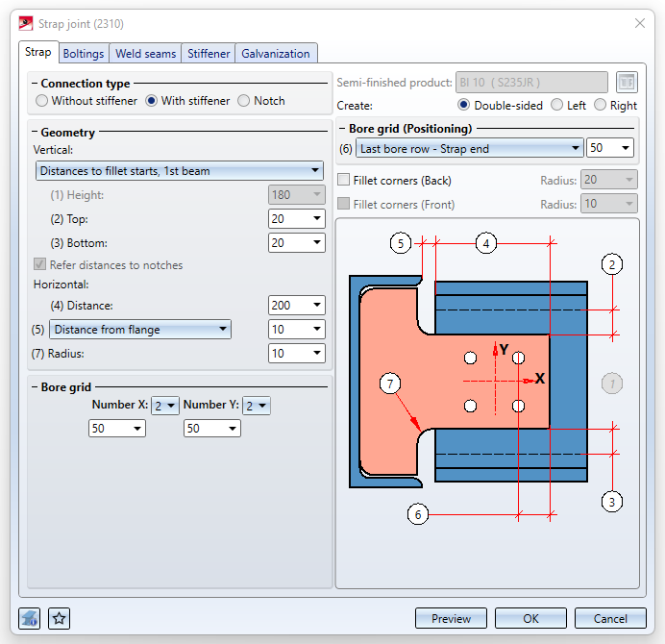Select the Without stiffener option

pyautogui.click(x=41, y=101)
